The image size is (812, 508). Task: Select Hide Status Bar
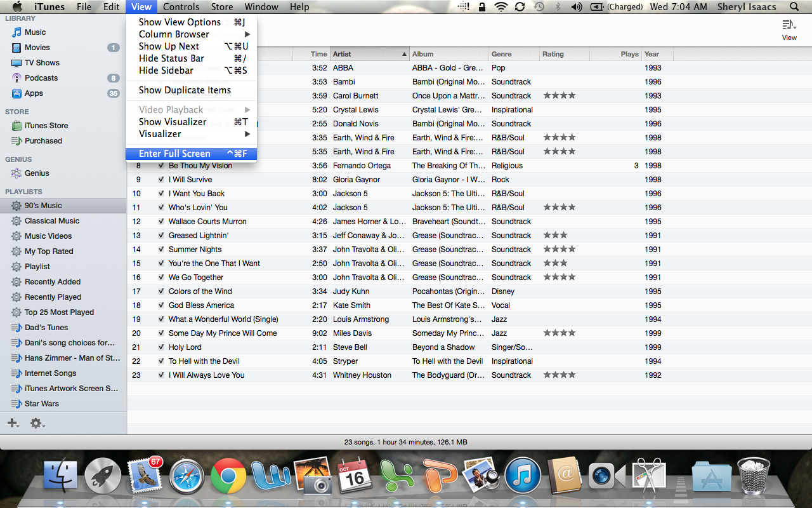[191, 58]
